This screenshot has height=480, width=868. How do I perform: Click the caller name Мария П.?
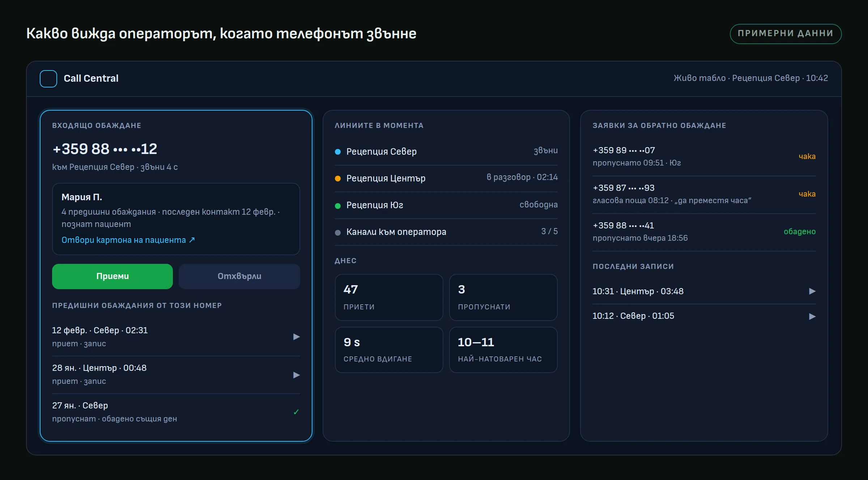coord(82,197)
